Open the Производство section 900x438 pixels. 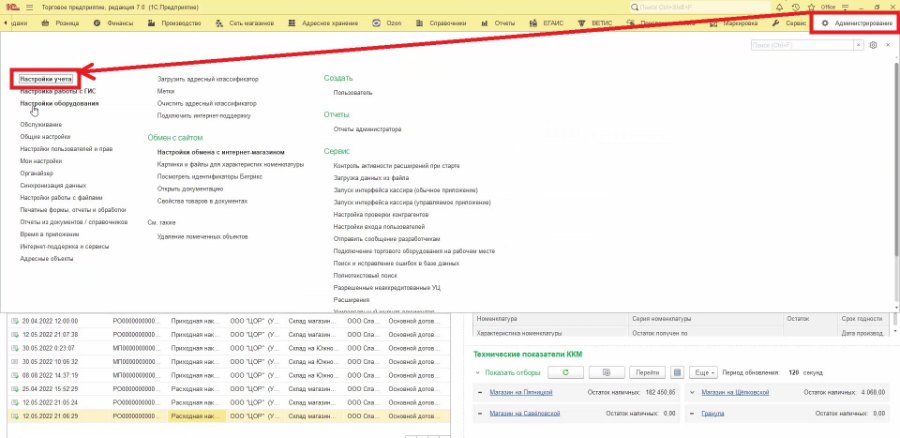[x=174, y=24]
